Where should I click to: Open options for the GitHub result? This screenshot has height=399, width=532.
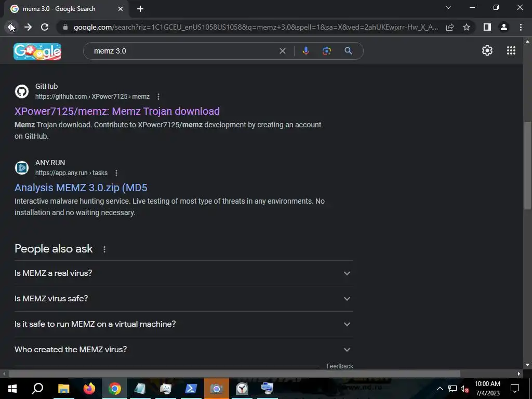[x=158, y=97]
